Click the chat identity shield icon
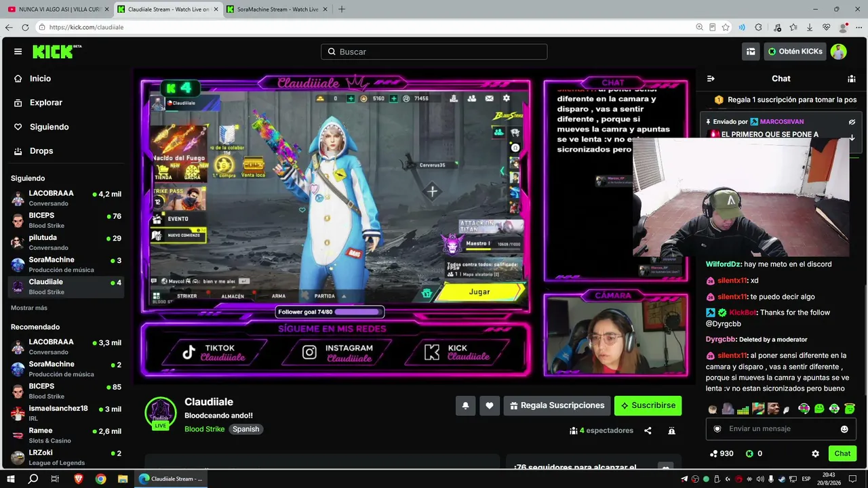This screenshot has height=488, width=868. tap(717, 429)
